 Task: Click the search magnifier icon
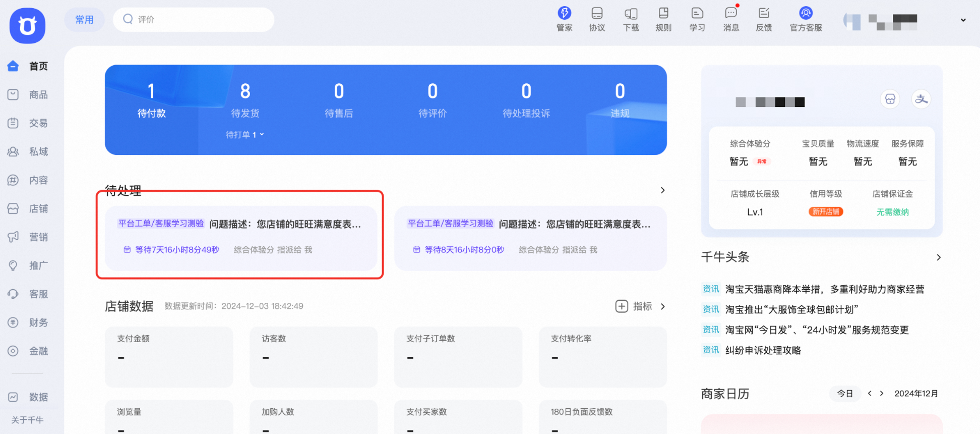click(128, 19)
